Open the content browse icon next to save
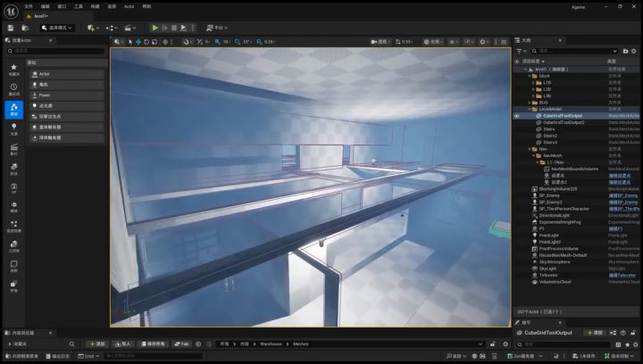 [x=25, y=28]
